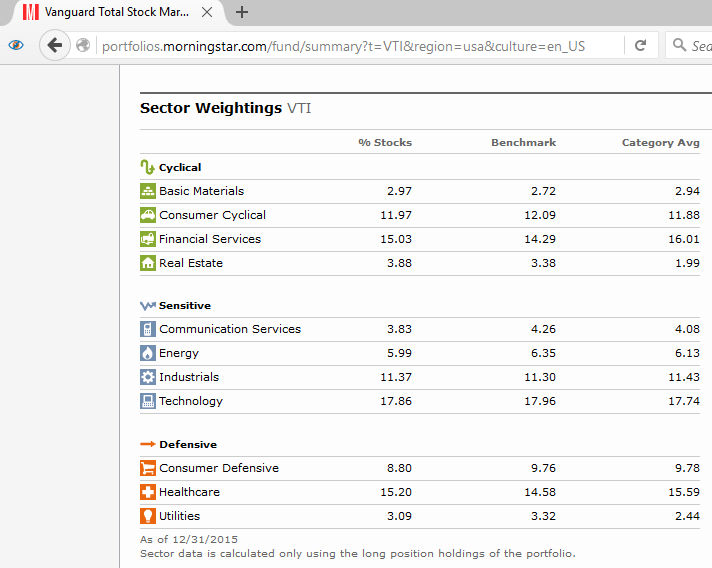Close the Vanguard Total Stock Market tab
712x568 pixels.
tap(209, 13)
